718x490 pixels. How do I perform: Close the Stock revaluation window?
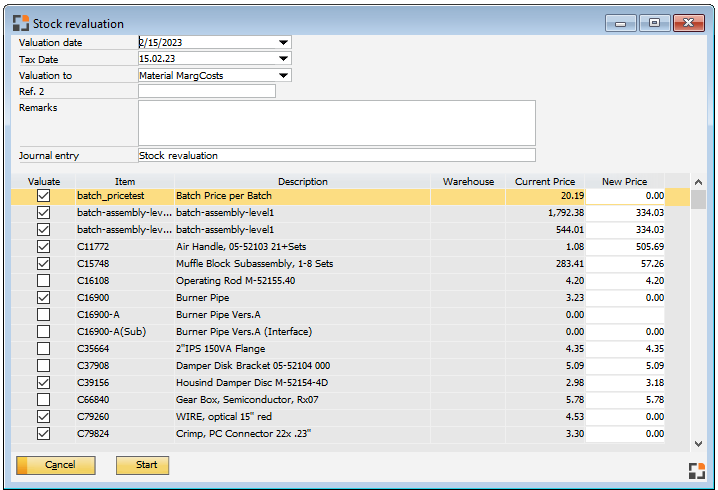tap(688, 23)
